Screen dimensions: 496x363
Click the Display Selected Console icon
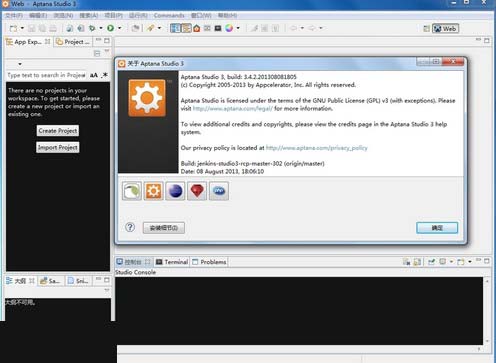click(x=443, y=262)
